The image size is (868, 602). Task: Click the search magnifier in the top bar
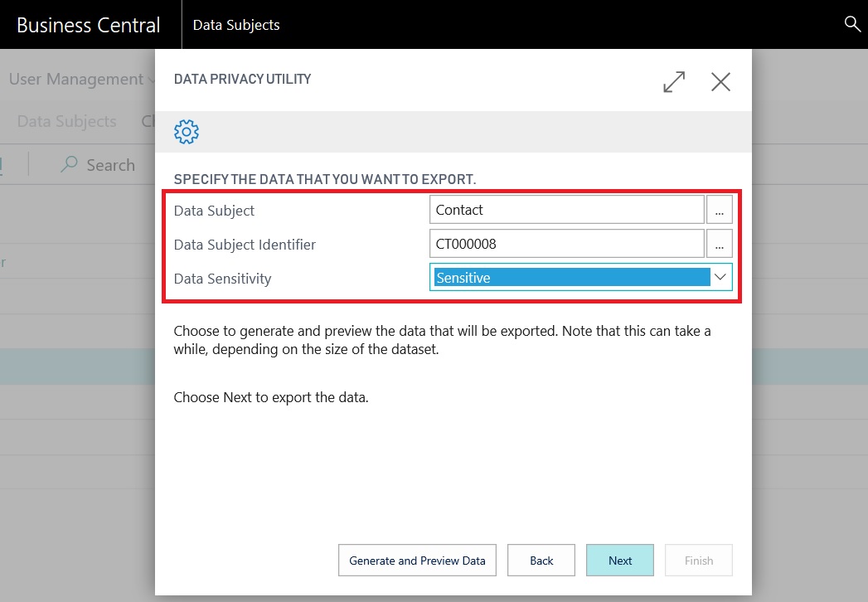click(x=852, y=24)
